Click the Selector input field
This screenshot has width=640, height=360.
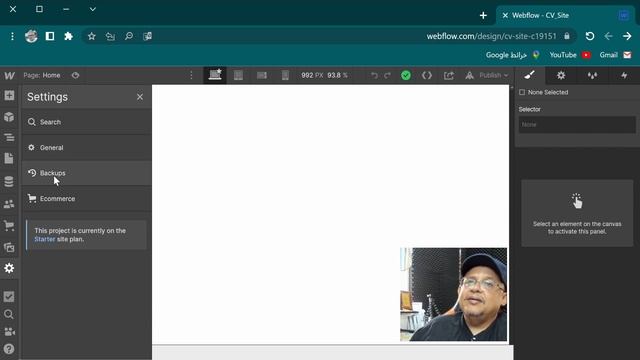(577, 124)
